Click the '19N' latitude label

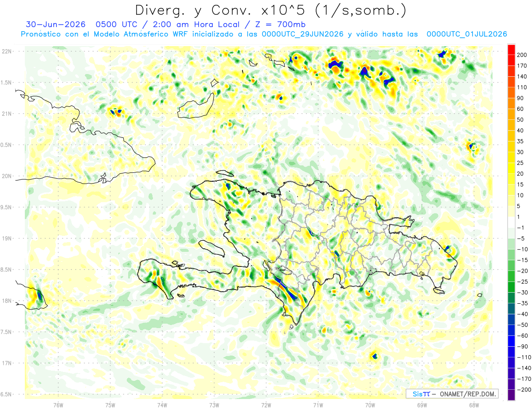tap(7, 239)
